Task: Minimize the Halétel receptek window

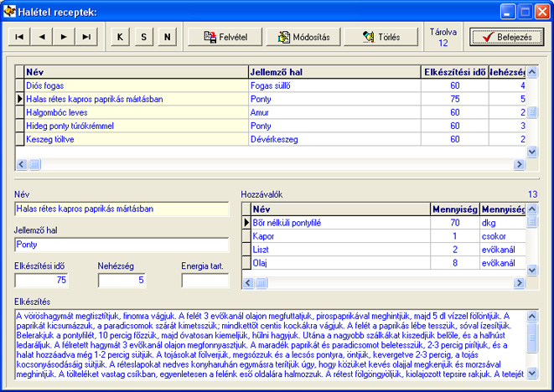Action: click(x=507, y=12)
